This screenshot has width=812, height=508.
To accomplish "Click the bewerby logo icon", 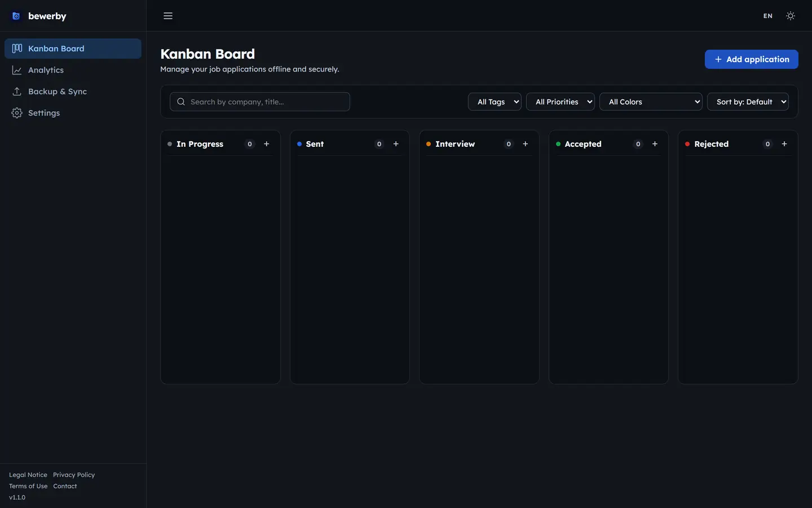I will 16,16.
